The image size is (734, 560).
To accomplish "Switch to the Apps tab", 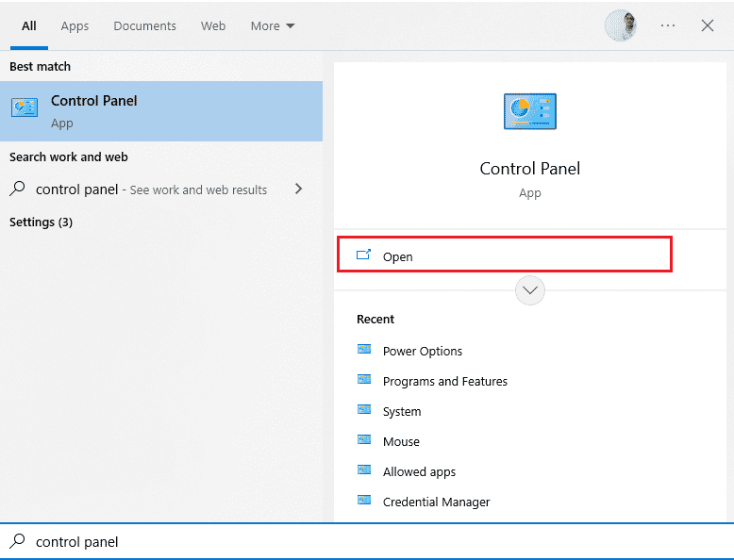I will coord(75,26).
